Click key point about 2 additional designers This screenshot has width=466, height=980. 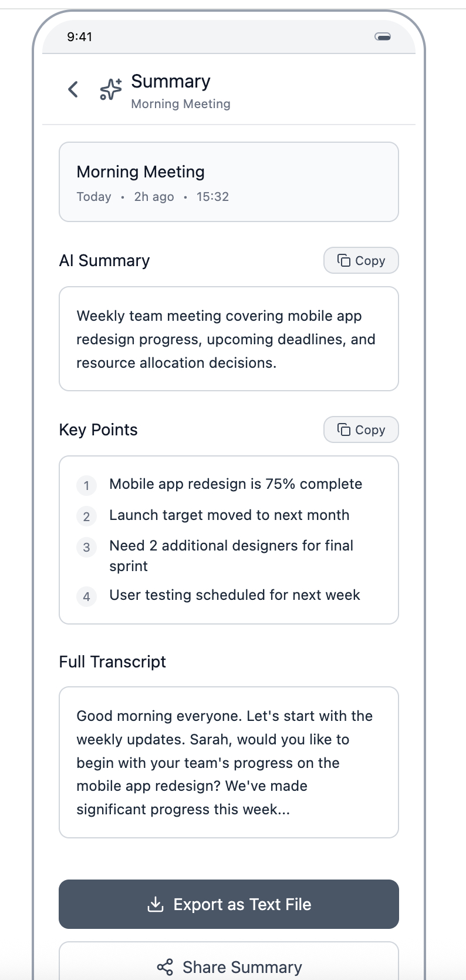pyautogui.click(x=231, y=556)
